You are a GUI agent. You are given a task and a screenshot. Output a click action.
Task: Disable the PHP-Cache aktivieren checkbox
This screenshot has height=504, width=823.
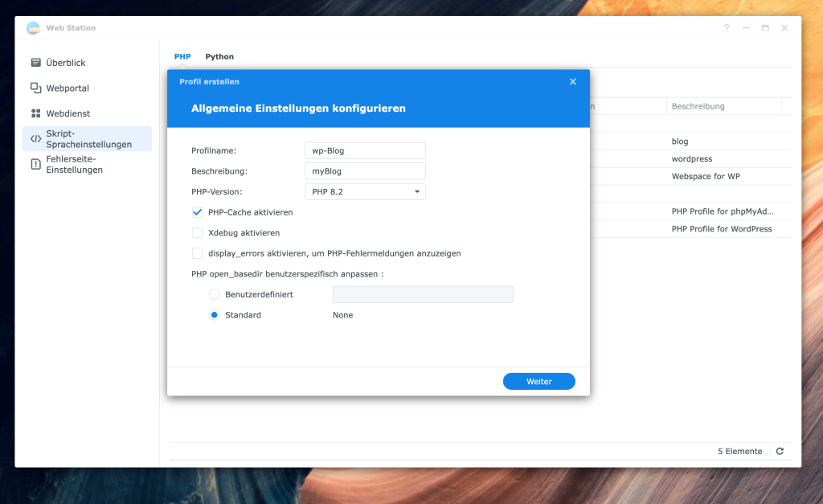pyautogui.click(x=198, y=212)
